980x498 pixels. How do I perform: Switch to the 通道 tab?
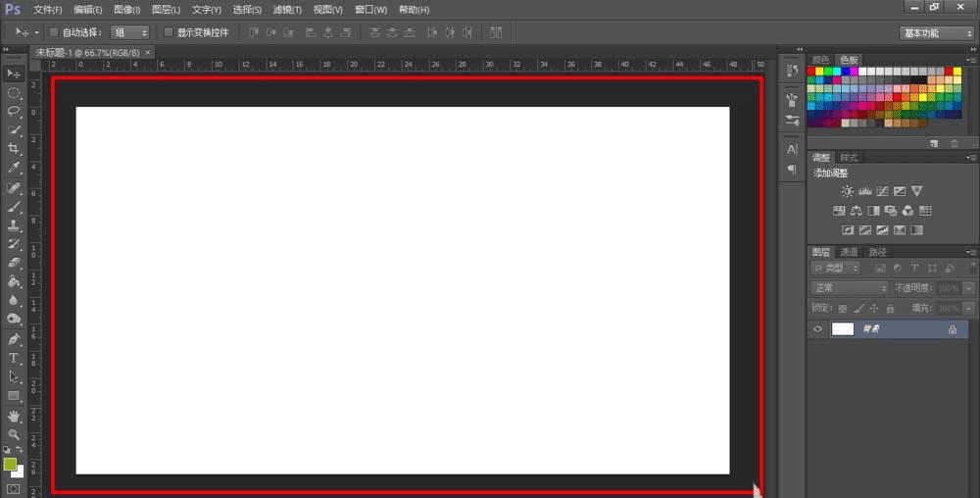coord(849,252)
